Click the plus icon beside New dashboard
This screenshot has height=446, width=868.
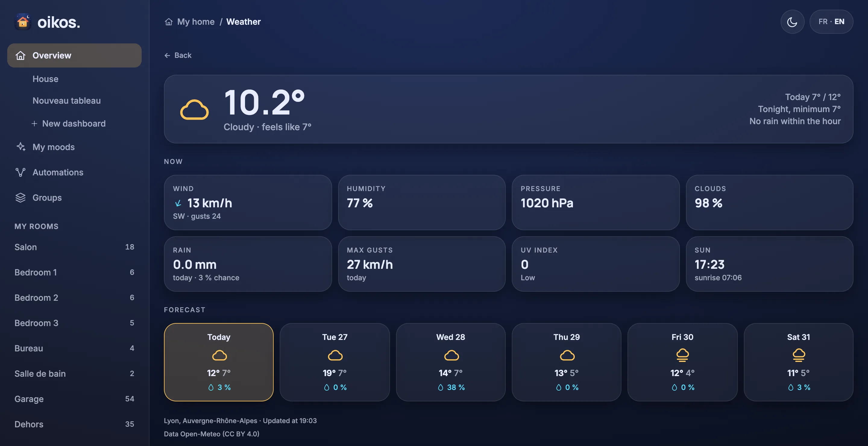tap(34, 124)
